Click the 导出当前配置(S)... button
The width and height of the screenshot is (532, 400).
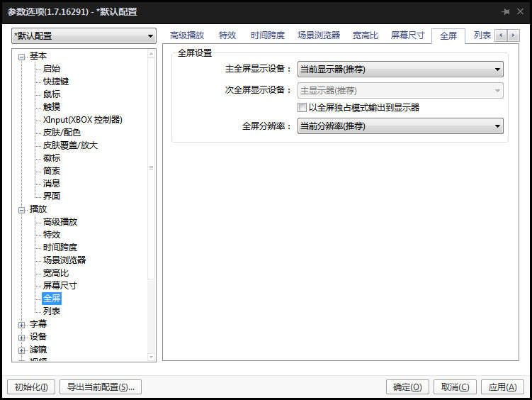[x=101, y=387]
